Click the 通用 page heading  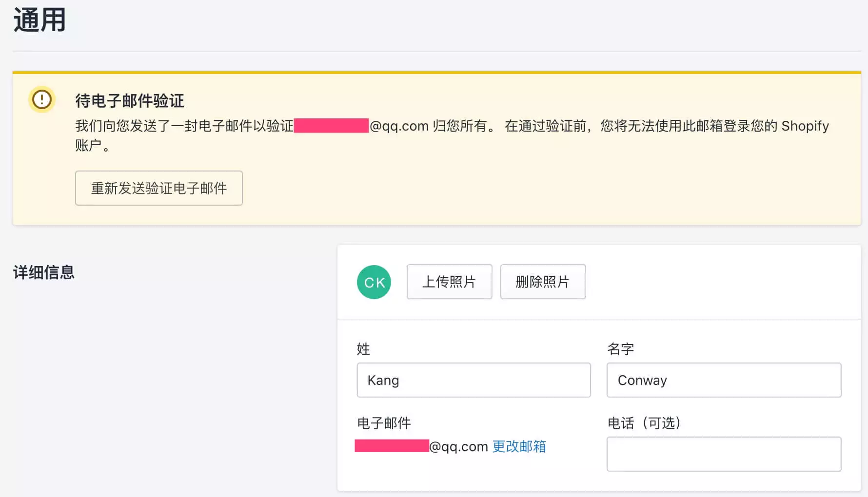point(39,20)
